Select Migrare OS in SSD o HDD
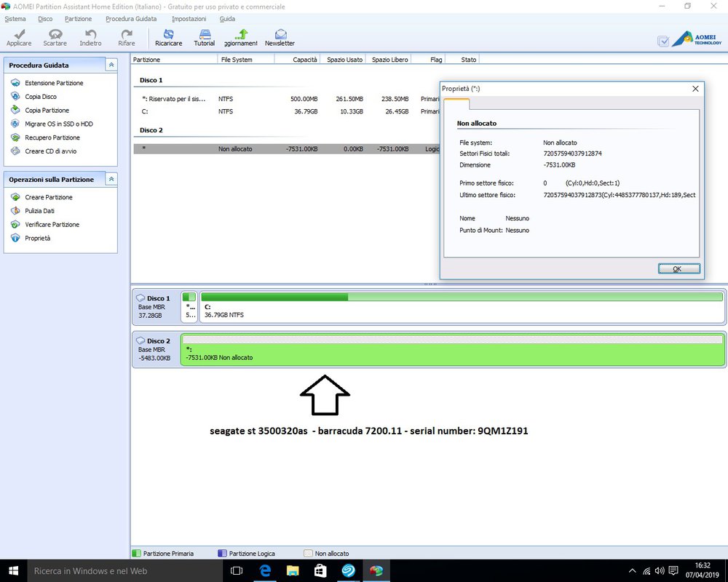 58,124
